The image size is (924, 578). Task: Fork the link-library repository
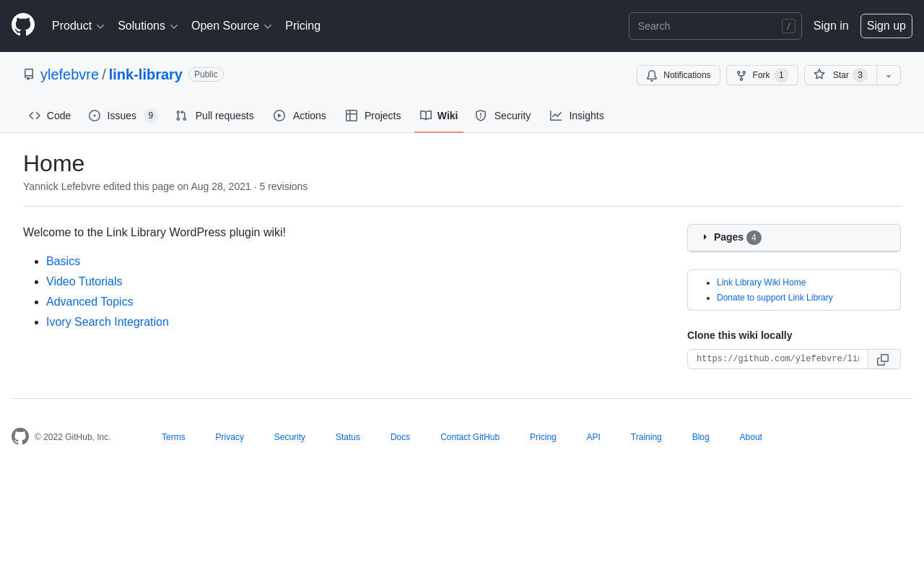click(x=762, y=75)
